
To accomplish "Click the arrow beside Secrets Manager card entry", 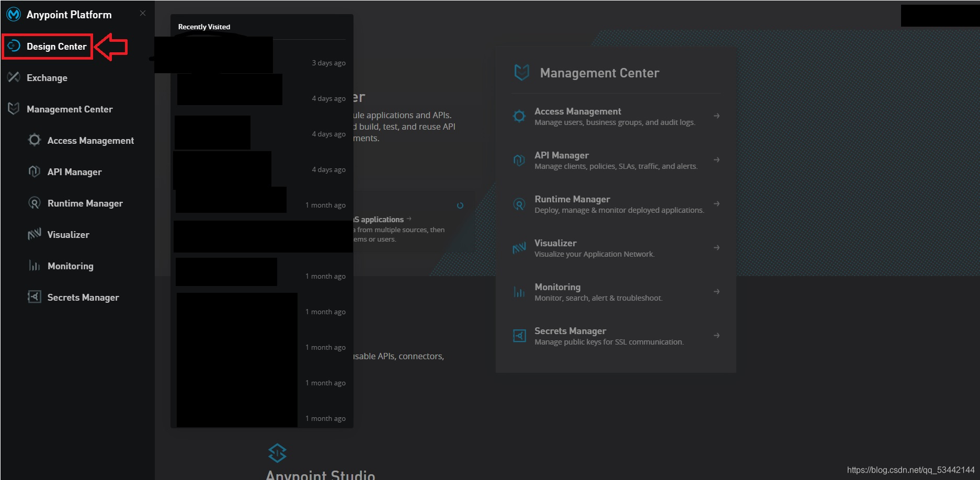I will coord(716,336).
